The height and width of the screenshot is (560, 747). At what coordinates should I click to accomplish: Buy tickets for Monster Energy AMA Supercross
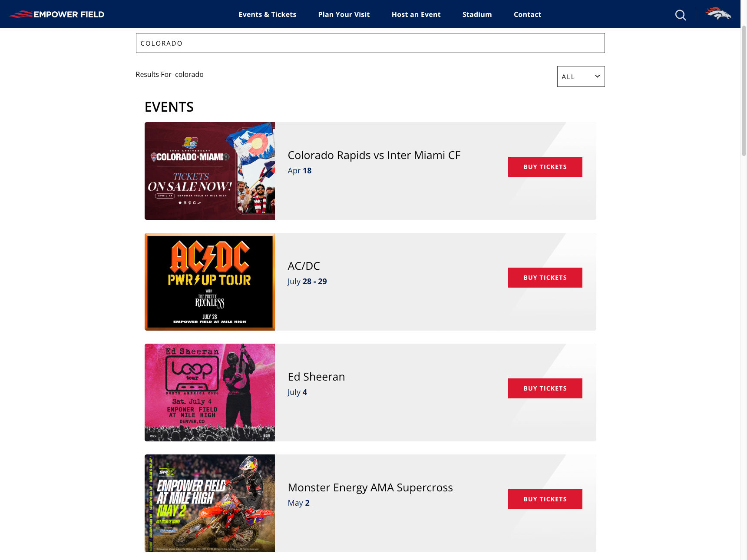coord(545,499)
